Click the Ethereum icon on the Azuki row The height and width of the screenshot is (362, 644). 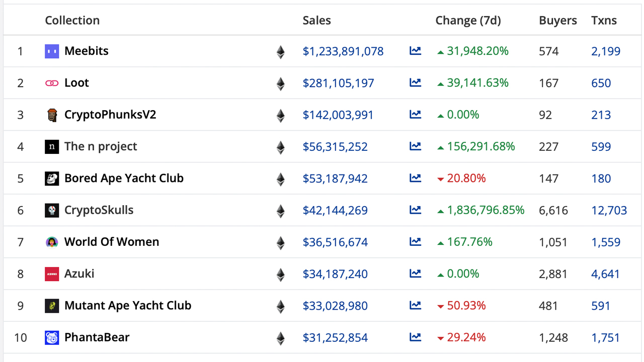[281, 274]
